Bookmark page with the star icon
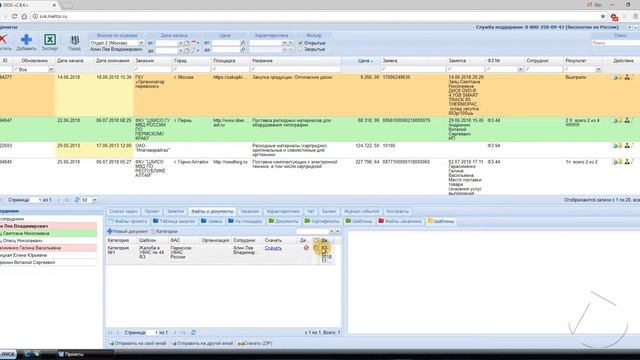Viewport: 640px width, 360px height. (x=603, y=16)
